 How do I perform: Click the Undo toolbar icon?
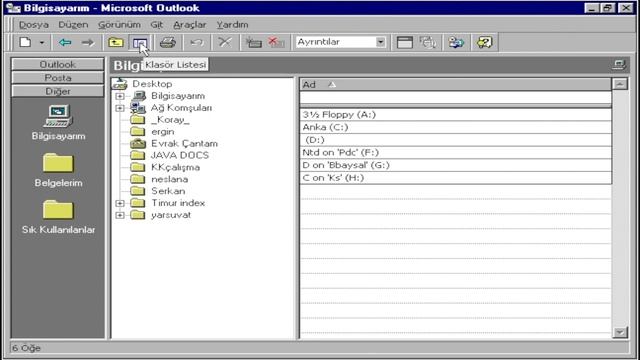(197, 42)
